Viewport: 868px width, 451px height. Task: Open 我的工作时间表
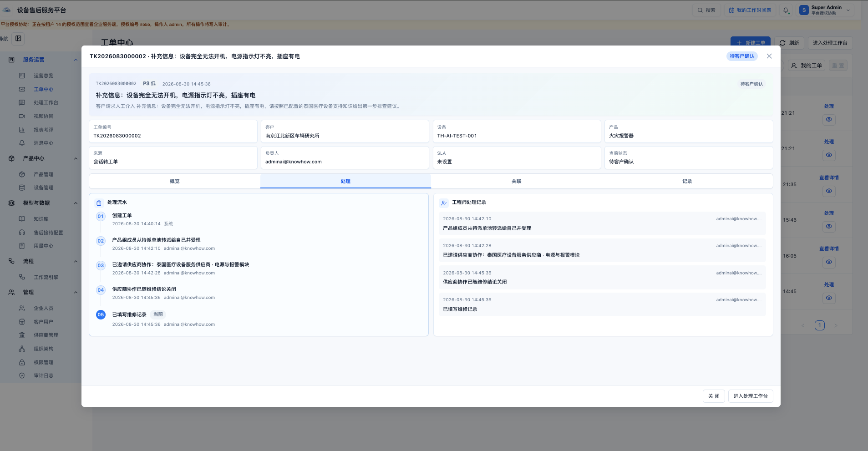[x=750, y=10]
